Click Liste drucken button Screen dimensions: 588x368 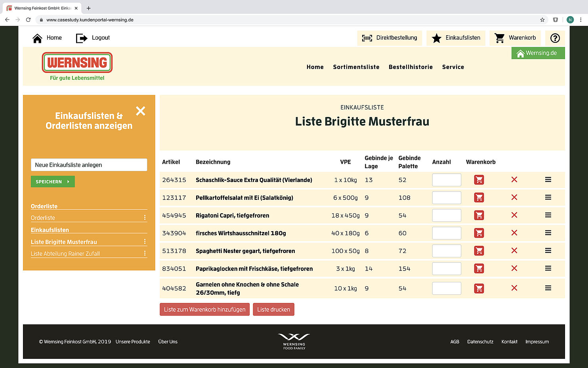pos(273,309)
